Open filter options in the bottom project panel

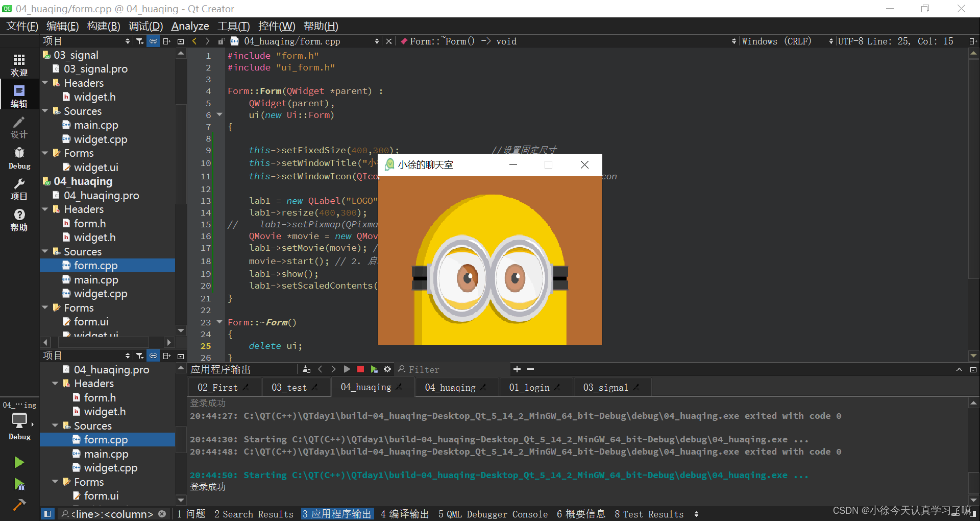click(140, 356)
